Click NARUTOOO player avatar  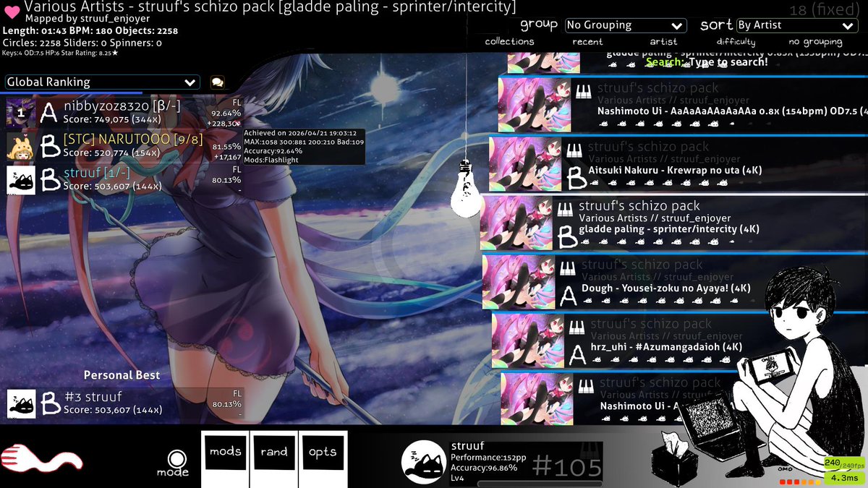(x=21, y=147)
